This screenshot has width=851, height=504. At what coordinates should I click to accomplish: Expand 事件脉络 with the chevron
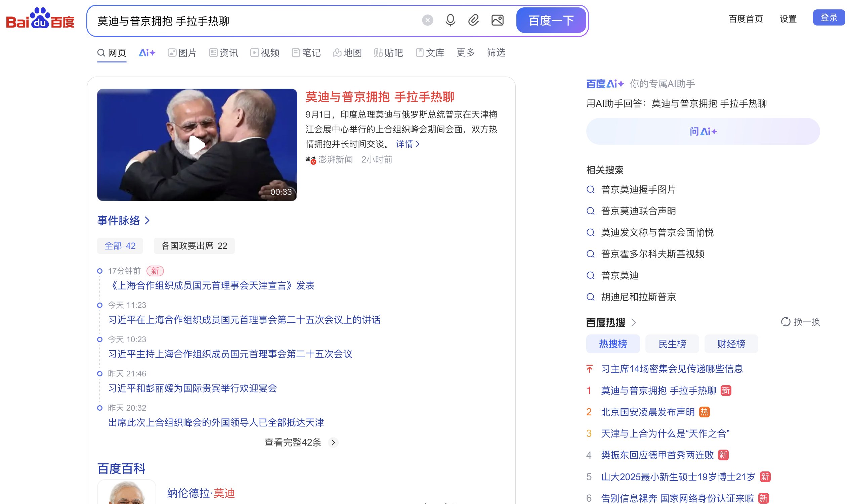(147, 221)
